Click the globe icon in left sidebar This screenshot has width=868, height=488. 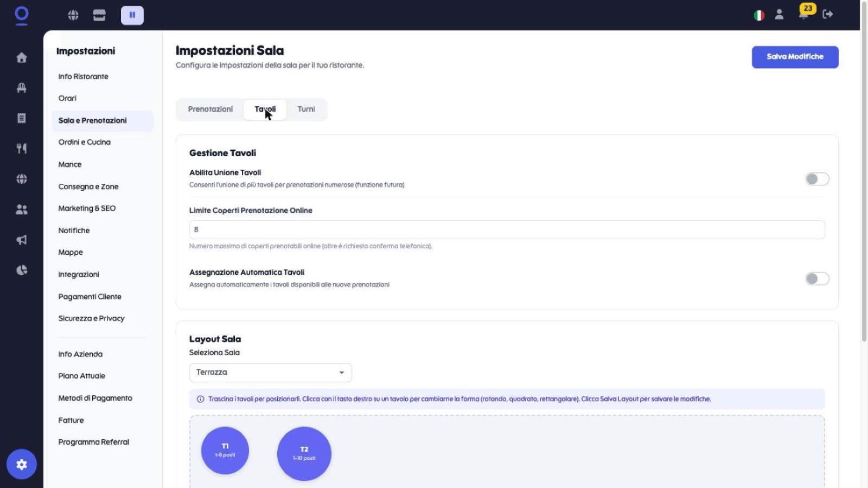(22, 179)
